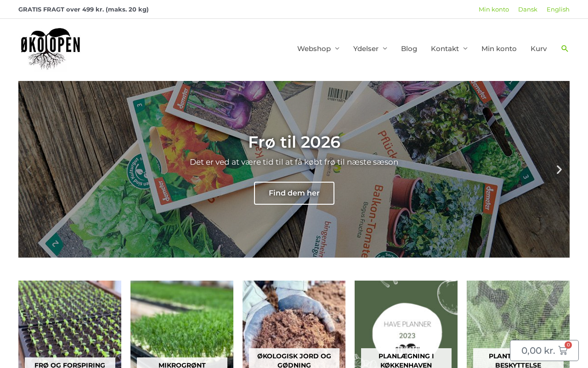Expand the Webshop dropdown chevron
The height and width of the screenshot is (368, 588).
tap(337, 49)
